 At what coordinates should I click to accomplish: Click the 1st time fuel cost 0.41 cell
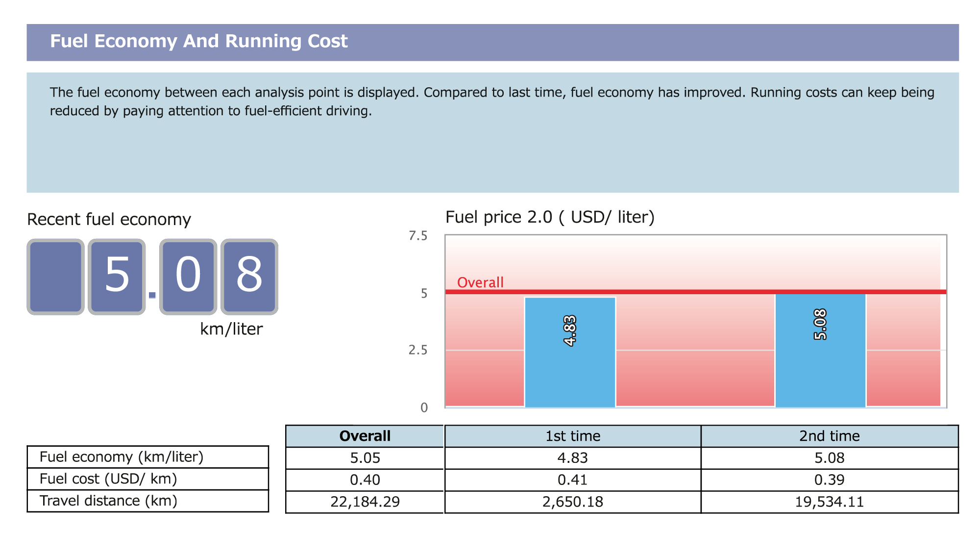point(572,480)
